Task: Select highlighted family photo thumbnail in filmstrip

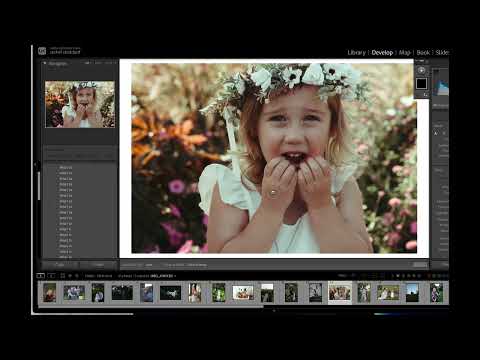Action: 340,293
